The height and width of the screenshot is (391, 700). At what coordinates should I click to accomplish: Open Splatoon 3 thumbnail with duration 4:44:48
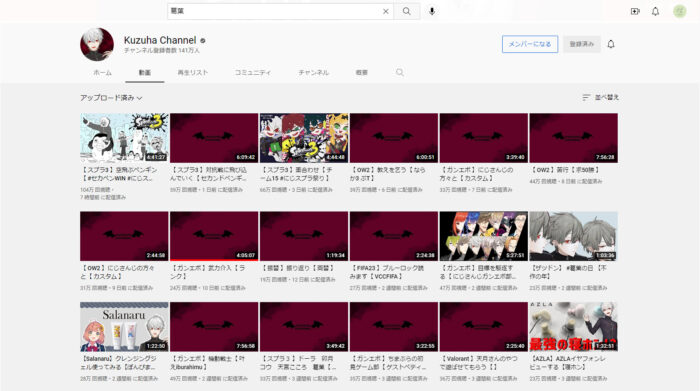[x=304, y=137]
